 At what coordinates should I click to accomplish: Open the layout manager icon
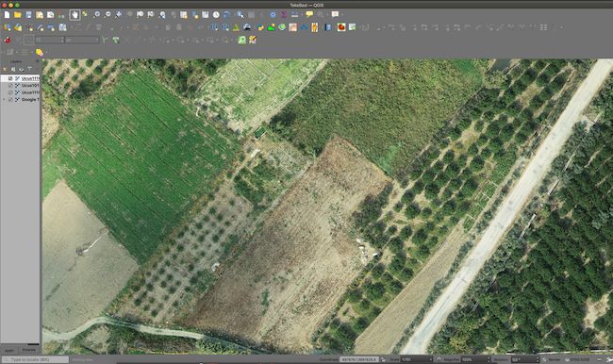tap(50, 15)
